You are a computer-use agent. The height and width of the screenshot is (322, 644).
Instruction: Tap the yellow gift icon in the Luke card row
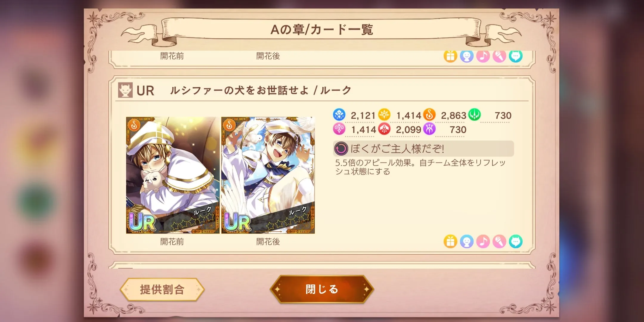[450, 241]
